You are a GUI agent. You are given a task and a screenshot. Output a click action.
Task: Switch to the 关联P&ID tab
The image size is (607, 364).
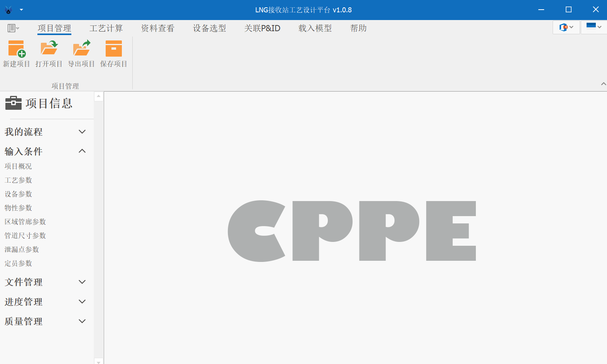(262, 28)
